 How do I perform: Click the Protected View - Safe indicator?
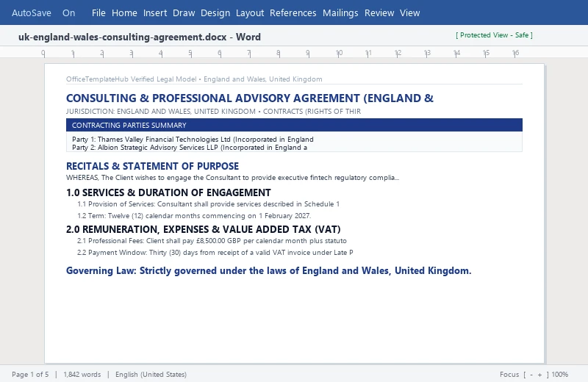click(x=494, y=35)
